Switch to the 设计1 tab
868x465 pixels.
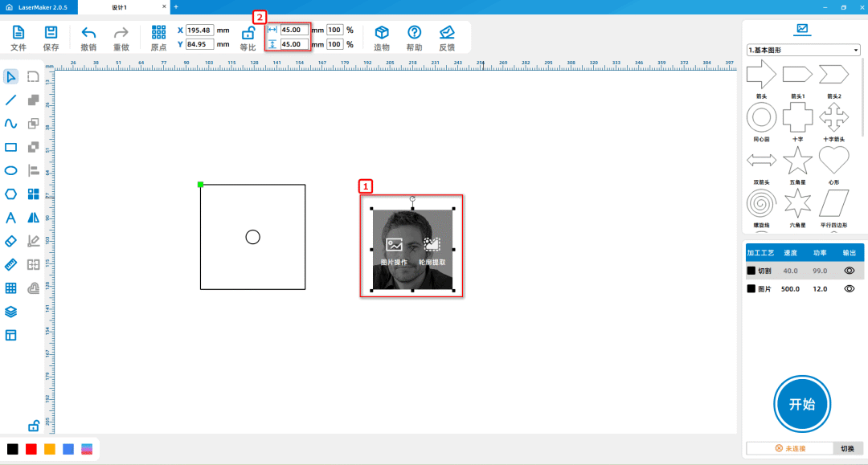(x=119, y=7)
